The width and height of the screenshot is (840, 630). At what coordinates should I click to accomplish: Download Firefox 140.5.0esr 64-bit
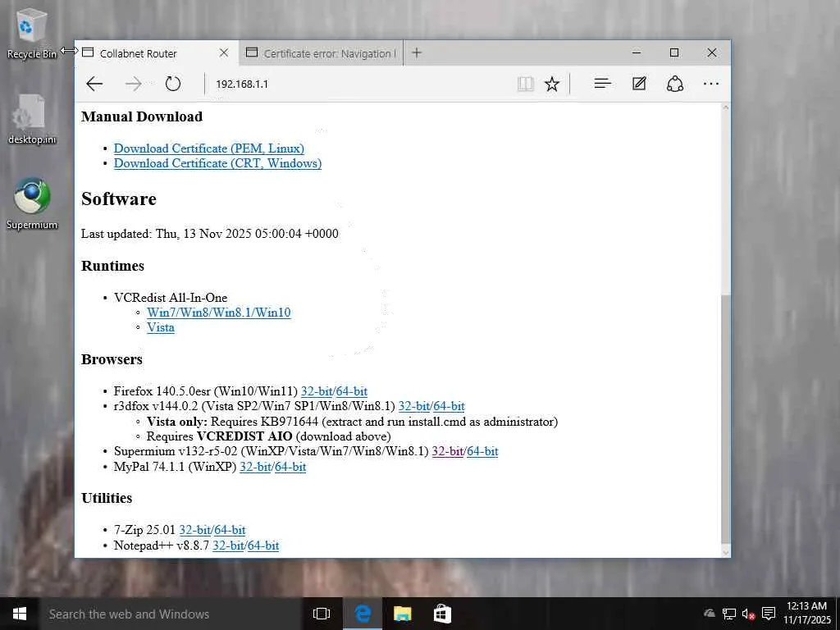click(352, 391)
